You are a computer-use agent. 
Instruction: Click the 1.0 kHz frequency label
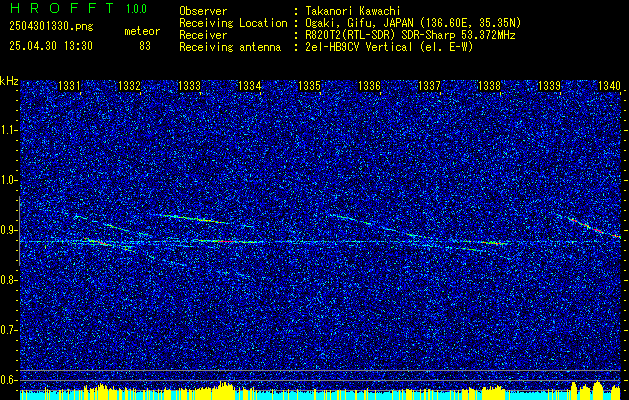tap(8, 180)
